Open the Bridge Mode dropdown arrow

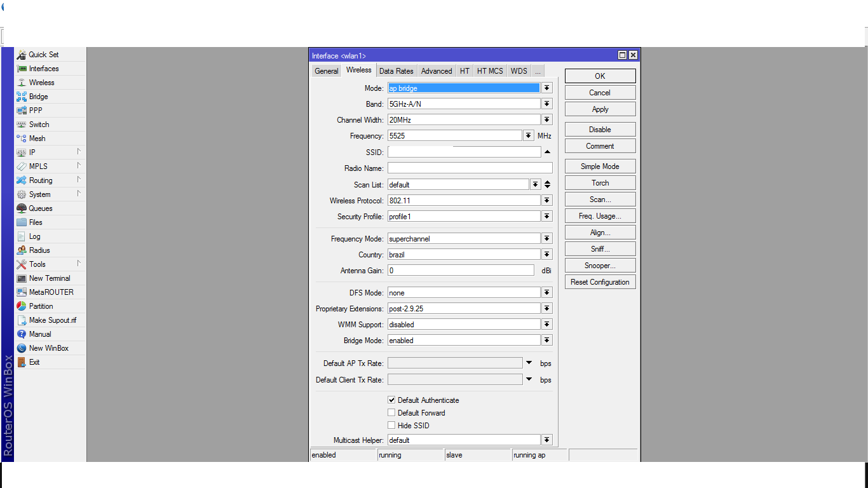(x=547, y=340)
